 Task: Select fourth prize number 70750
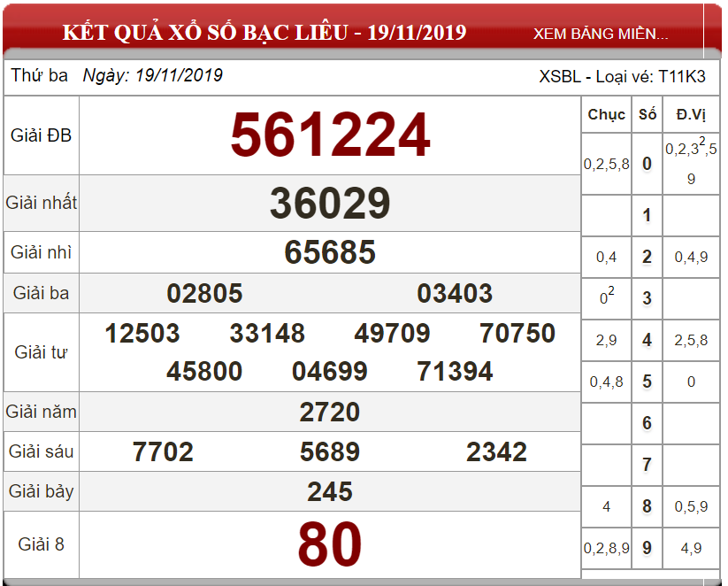(x=517, y=333)
